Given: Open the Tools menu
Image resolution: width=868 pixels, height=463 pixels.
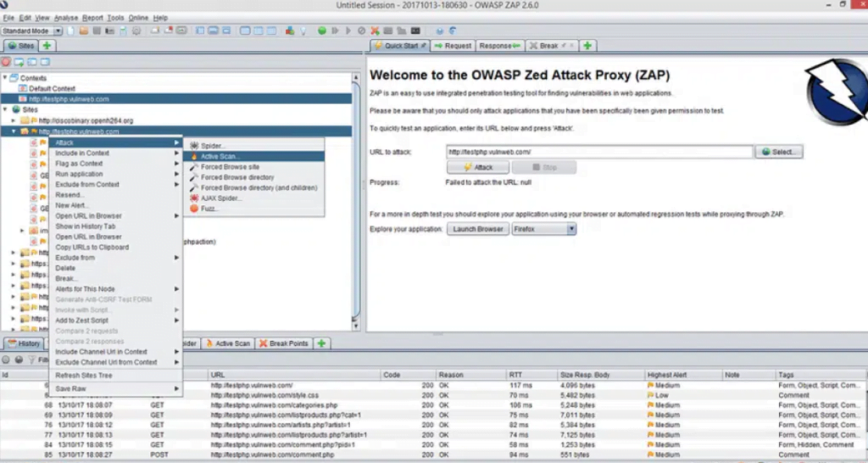Looking at the screenshot, I should point(115,18).
